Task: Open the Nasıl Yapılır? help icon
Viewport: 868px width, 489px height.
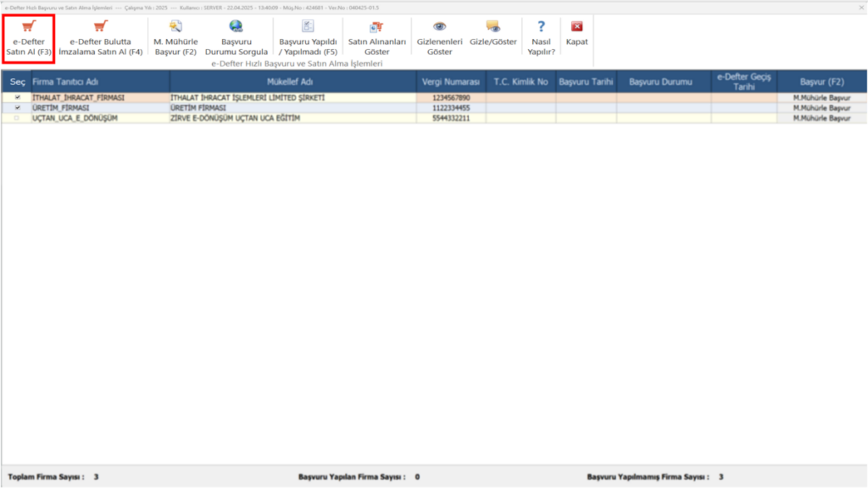Action: coord(541,26)
